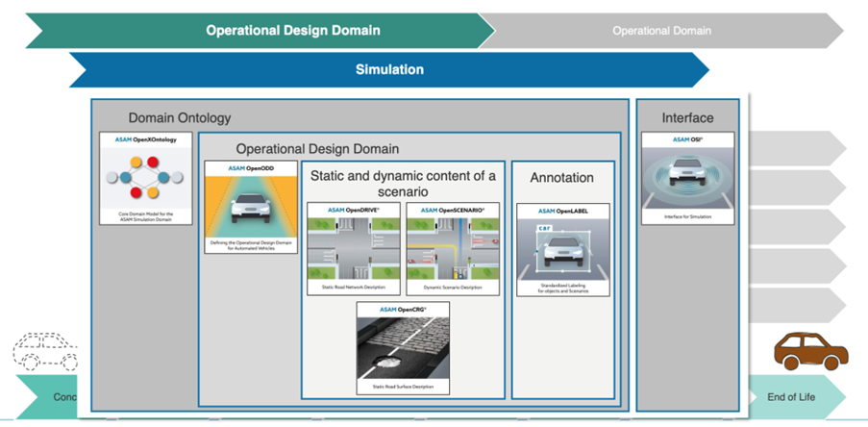
Task: Select the ASAM OpenLABEL card
Action: point(563,250)
